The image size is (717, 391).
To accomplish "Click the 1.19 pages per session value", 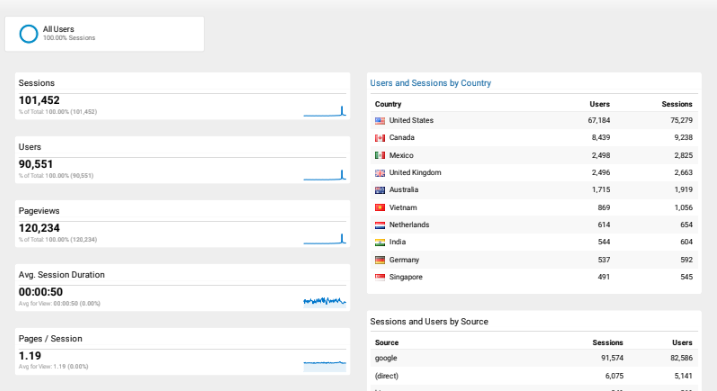I will [x=30, y=356].
